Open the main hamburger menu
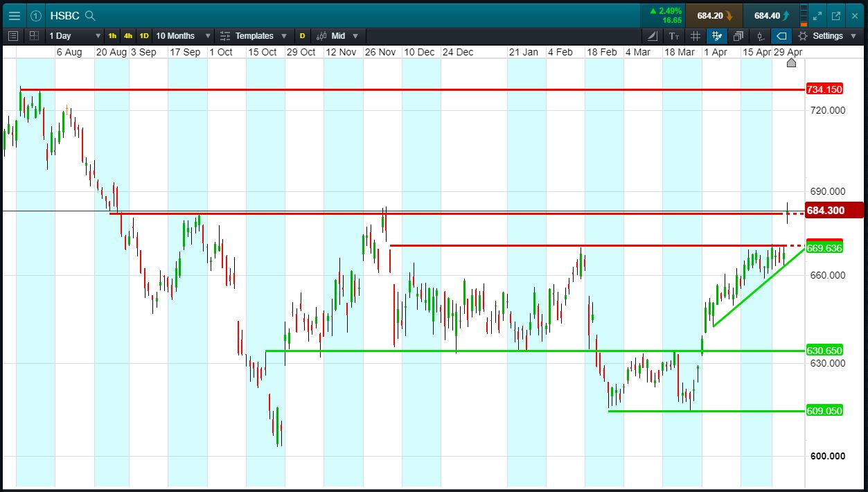The width and height of the screenshot is (868, 492). 14,15
